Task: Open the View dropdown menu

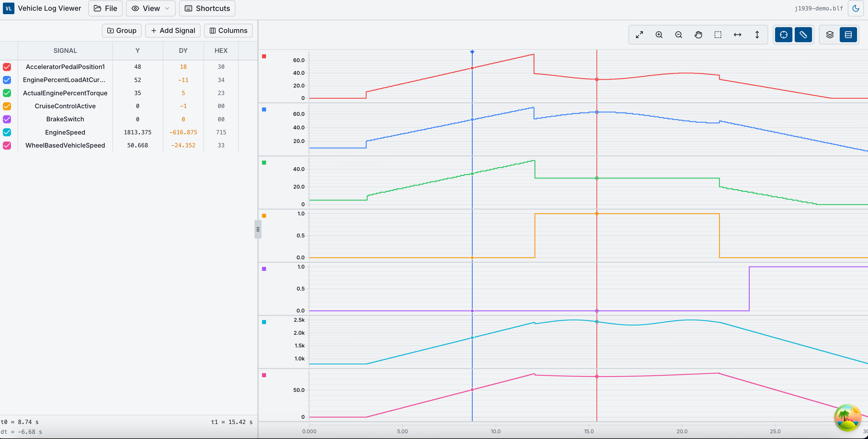Action: (x=151, y=8)
